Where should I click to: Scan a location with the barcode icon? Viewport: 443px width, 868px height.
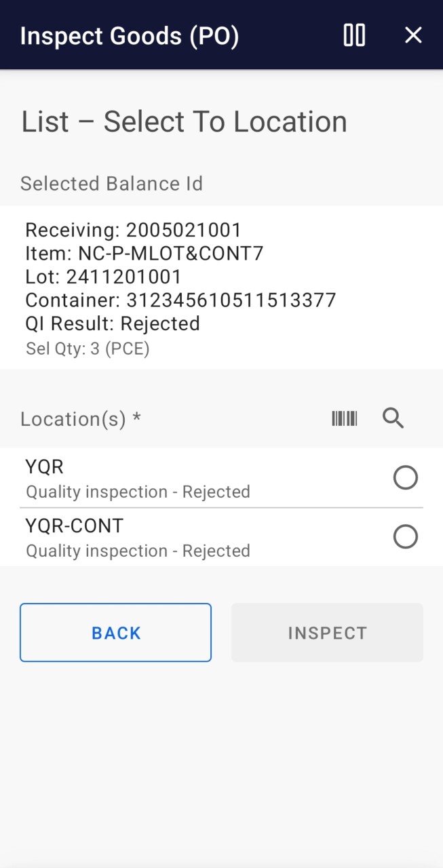click(345, 418)
